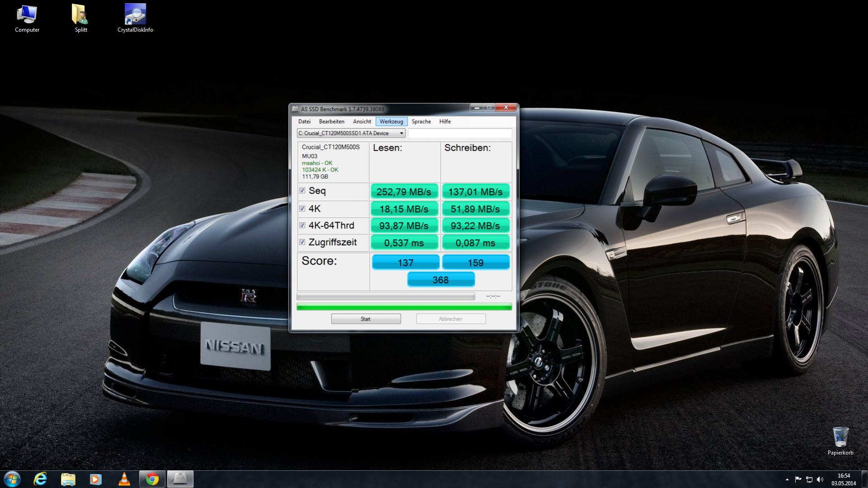Click the 4K read result 18,15 MB/s

tap(404, 209)
